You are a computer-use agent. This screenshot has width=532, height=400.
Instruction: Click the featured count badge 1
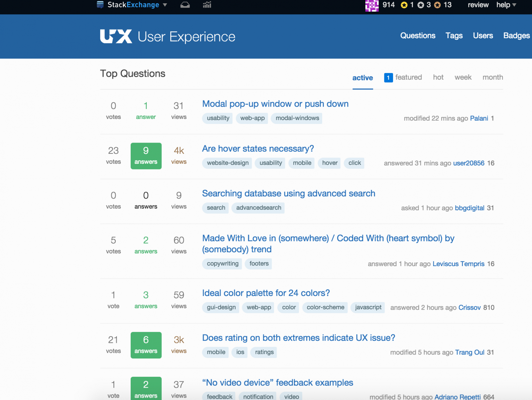point(388,77)
